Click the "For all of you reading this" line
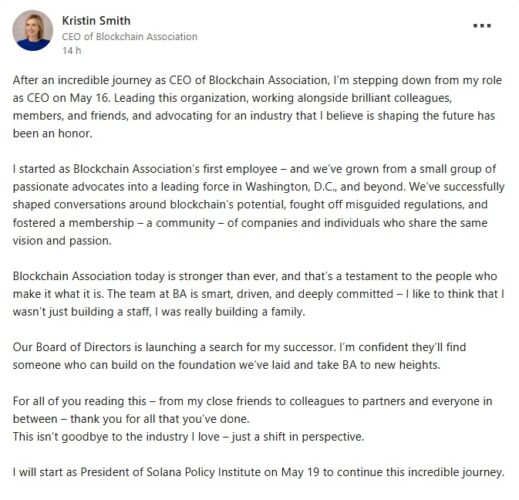This screenshot has height=500, width=519. [79, 401]
